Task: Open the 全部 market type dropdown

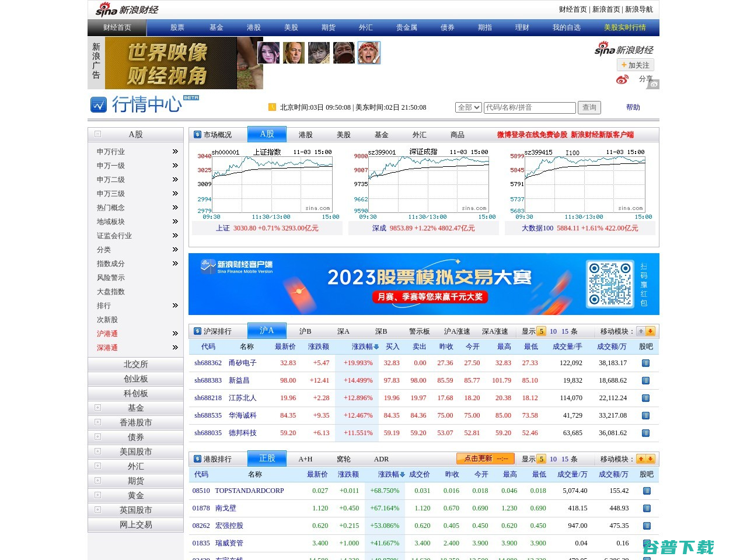Action: click(469, 107)
